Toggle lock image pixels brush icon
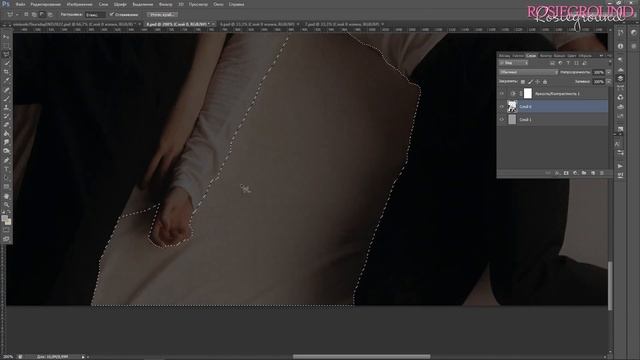640x360 pixels. pos(530,82)
